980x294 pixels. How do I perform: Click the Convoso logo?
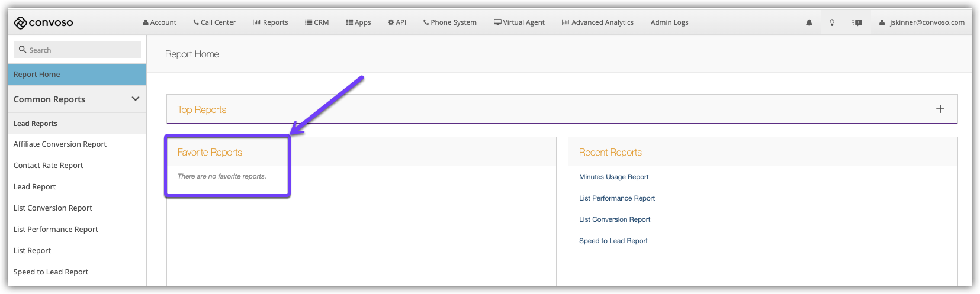click(43, 22)
